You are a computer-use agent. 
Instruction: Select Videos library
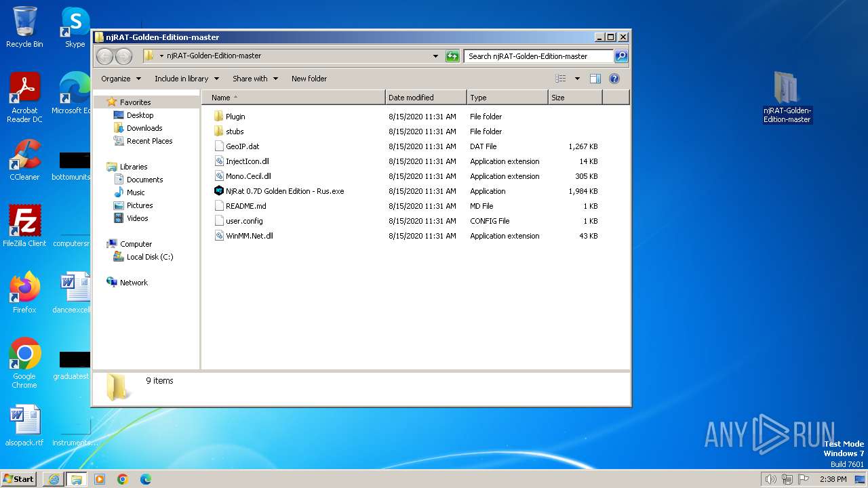click(137, 218)
